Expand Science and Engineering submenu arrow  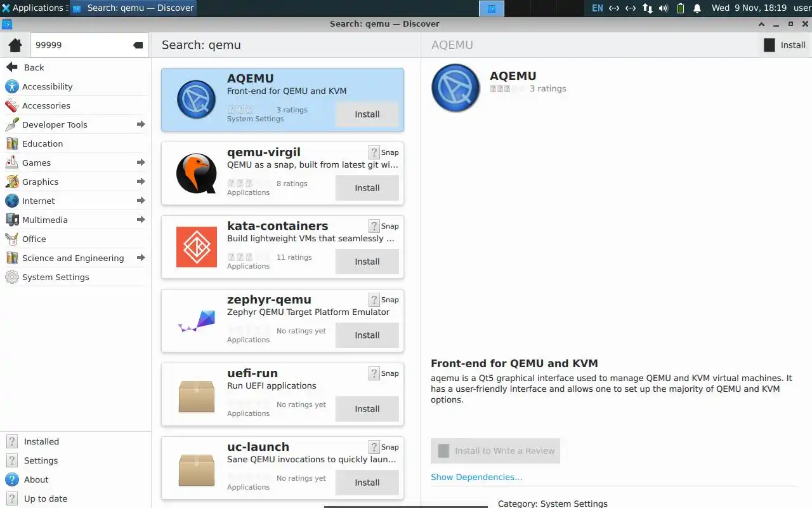(x=141, y=258)
